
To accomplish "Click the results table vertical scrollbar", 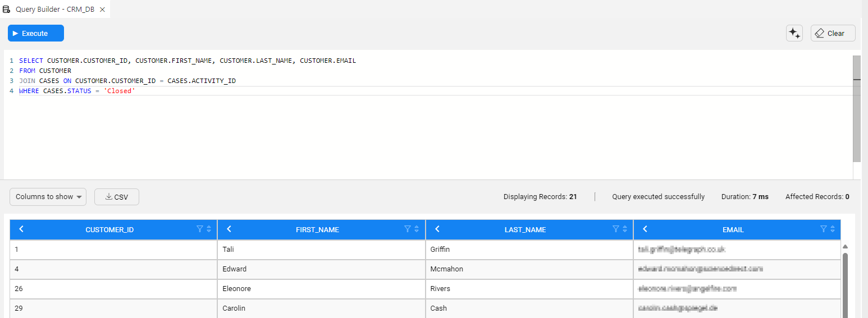I will pos(845,280).
